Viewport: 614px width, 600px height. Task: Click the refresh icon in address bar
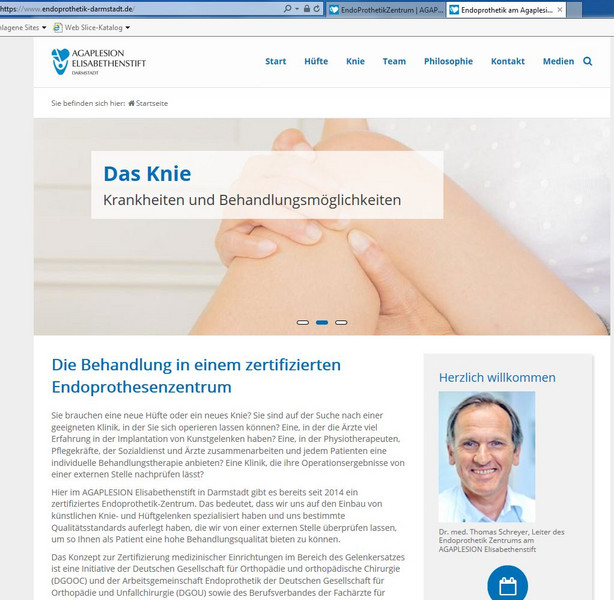[317, 9]
